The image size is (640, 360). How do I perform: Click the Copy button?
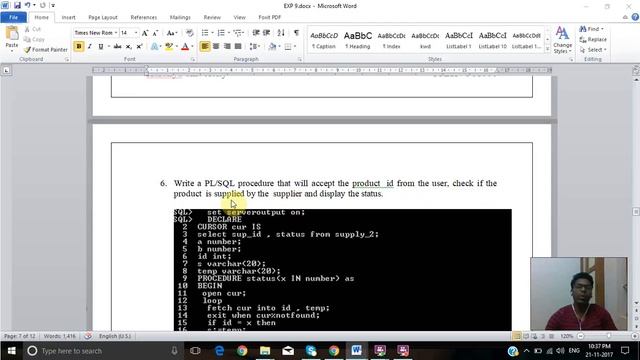pos(34,39)
